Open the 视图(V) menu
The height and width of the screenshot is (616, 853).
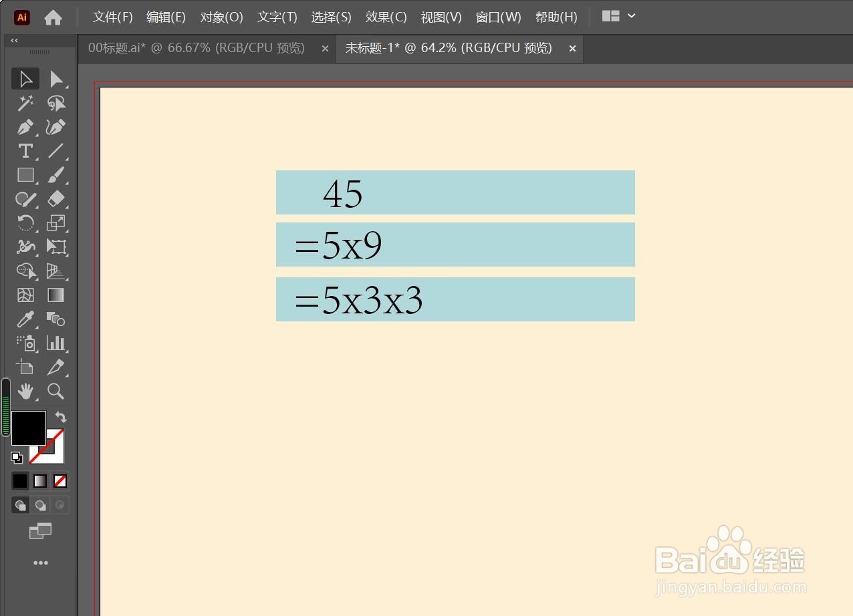click(x=441, y=17)
